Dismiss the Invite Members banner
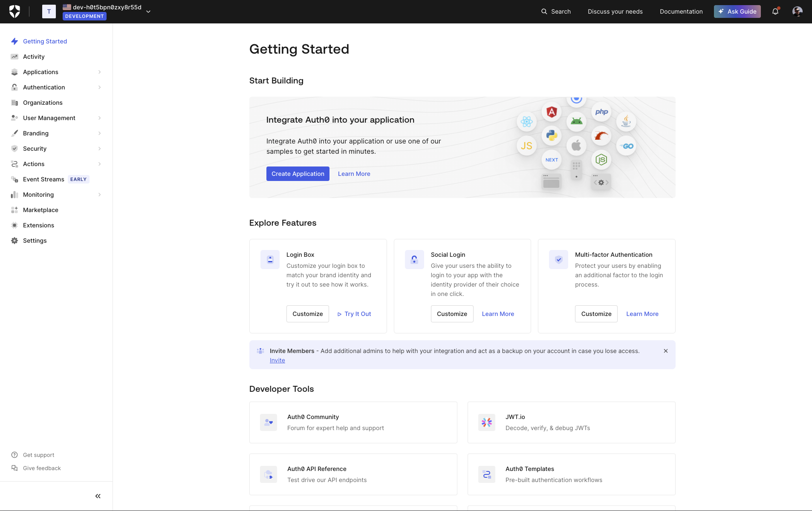Viewport: 812px width, 511px height. tap(666, 351)
